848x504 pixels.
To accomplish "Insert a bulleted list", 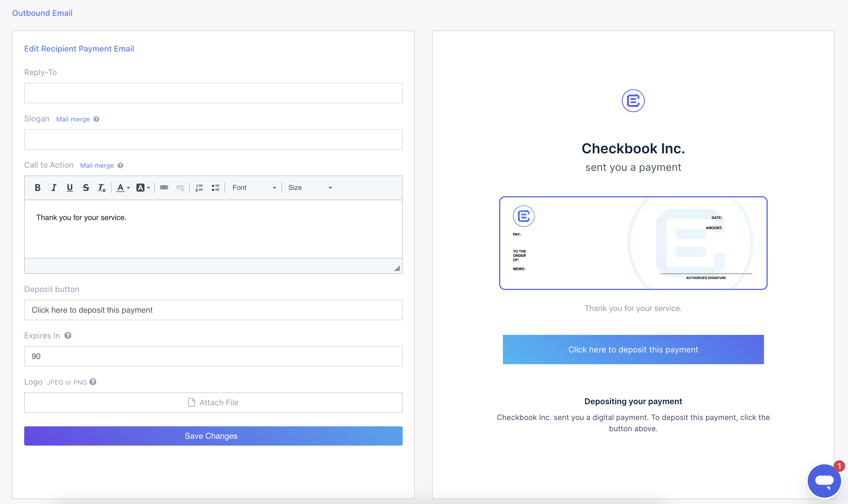I will pyautogui.click(x=215, y=188).
